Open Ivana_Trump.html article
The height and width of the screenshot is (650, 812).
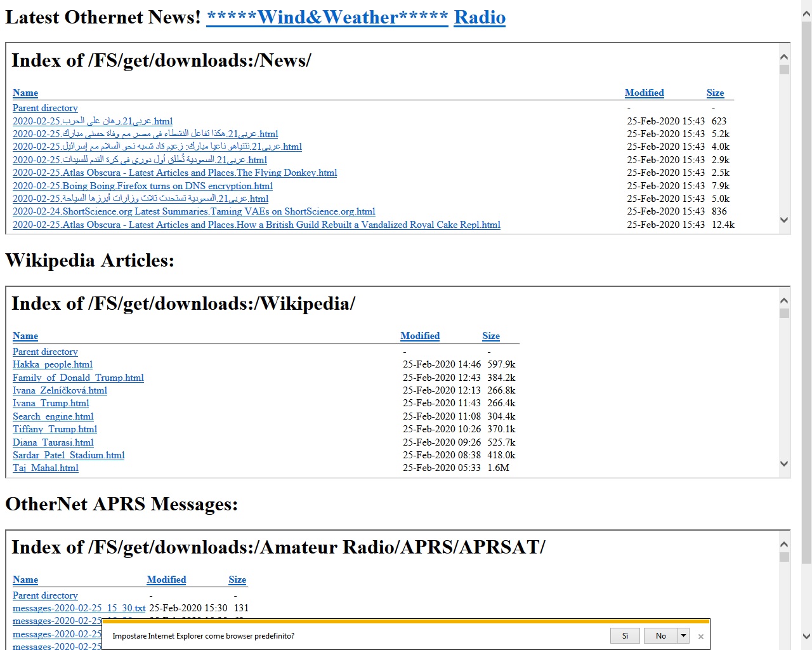pyautogui.click(x=51, y=403)
